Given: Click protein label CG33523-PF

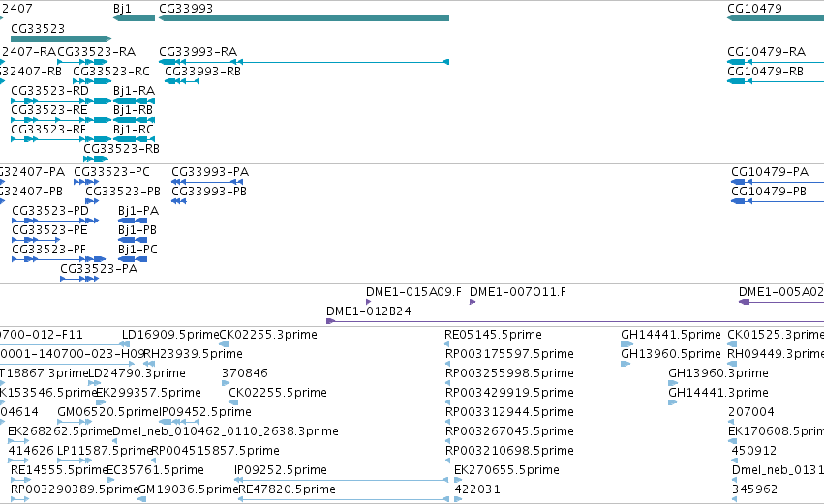Looking at the screenshot, I should click(x=48, y=249).
